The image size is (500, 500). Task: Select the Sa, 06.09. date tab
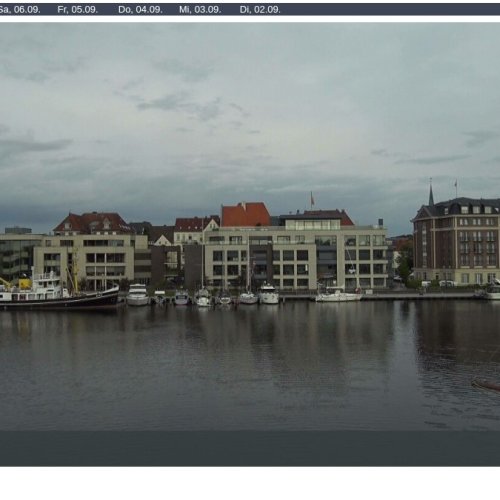click(19, 10)
